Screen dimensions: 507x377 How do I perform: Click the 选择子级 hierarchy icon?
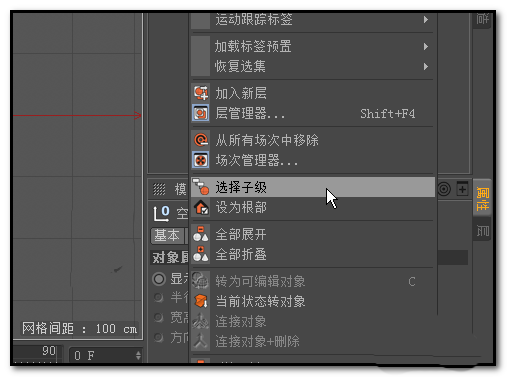point(201,187)
